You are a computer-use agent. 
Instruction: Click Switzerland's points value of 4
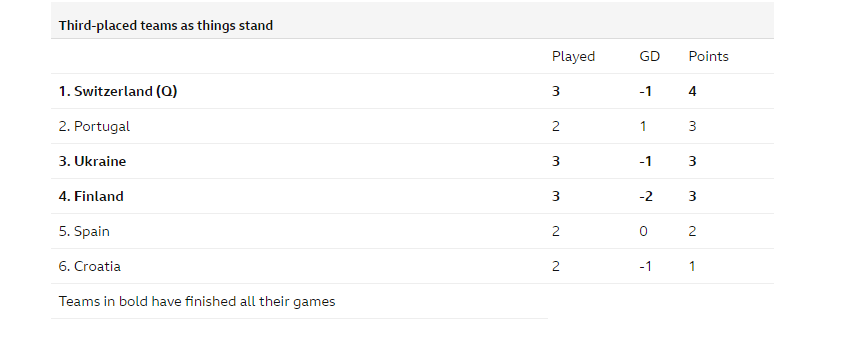pyautogui.click(x=692, y=91)
